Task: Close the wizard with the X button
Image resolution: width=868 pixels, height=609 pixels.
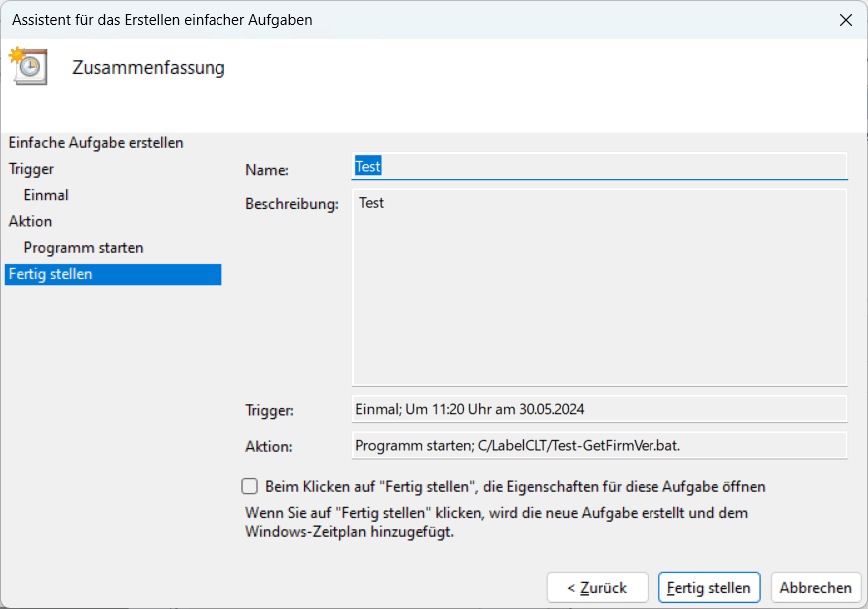Action: point(845,20)
